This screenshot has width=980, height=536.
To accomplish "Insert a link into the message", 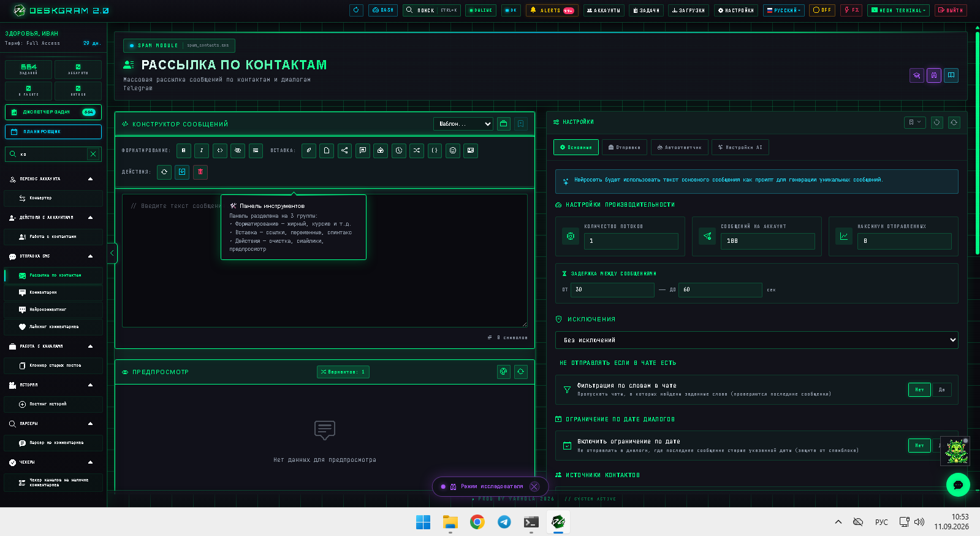I will tap(309, 150).
